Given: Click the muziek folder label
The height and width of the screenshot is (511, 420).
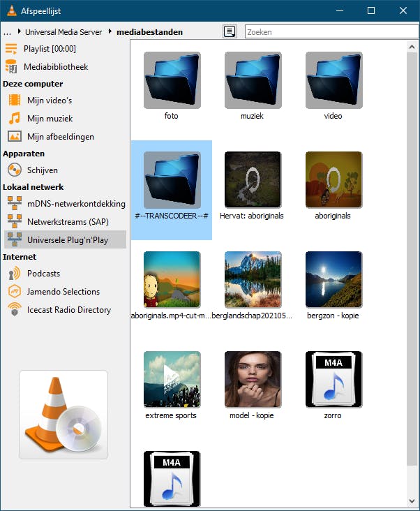Looking at the screenshot, I should (252, 116).
